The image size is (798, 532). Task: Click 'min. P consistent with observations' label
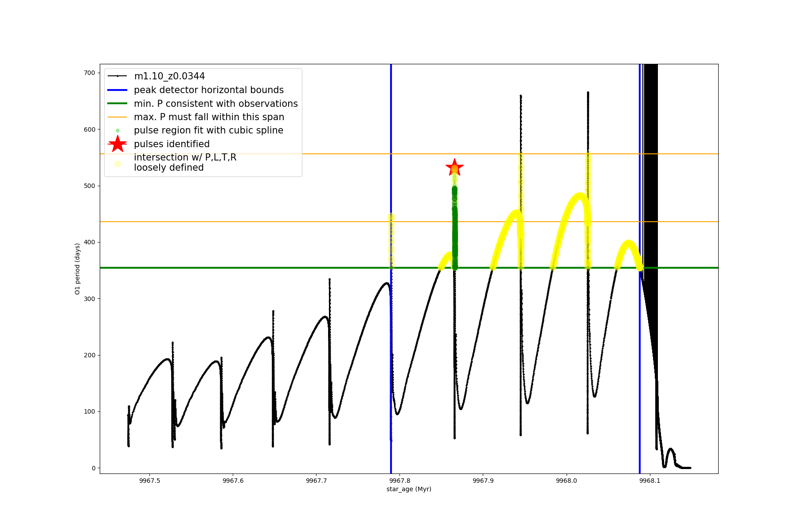(x=215, y=104)
